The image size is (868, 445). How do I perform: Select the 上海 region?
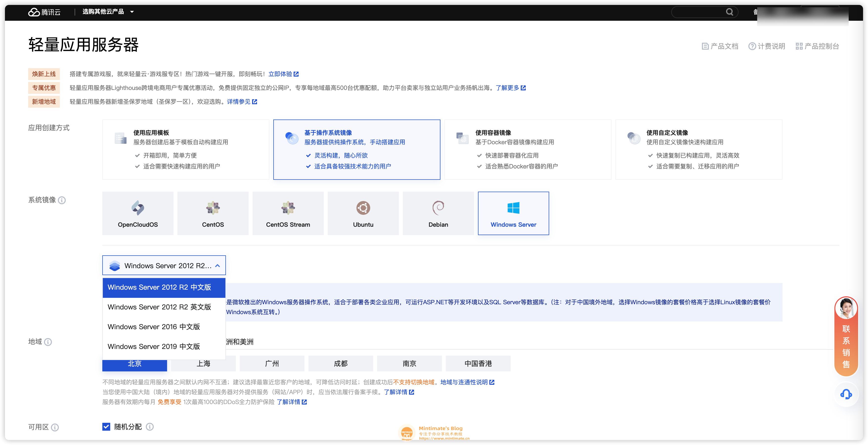click(x=203, y=364)
